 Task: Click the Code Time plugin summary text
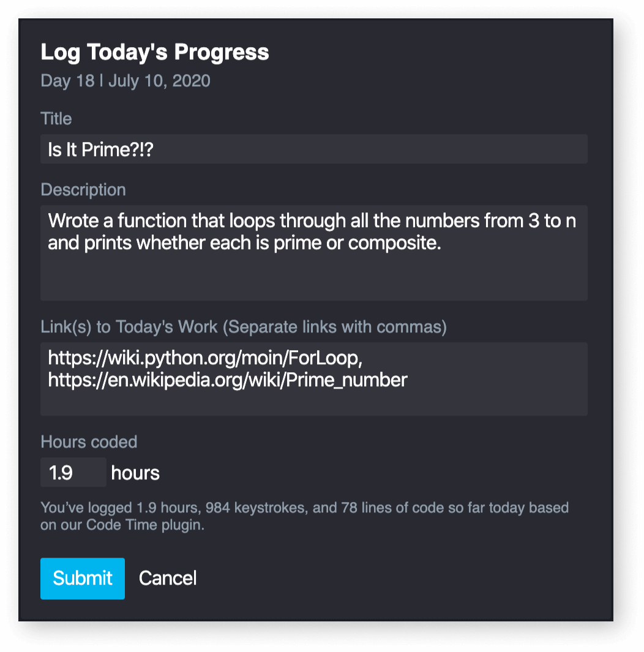pos(304,514)
